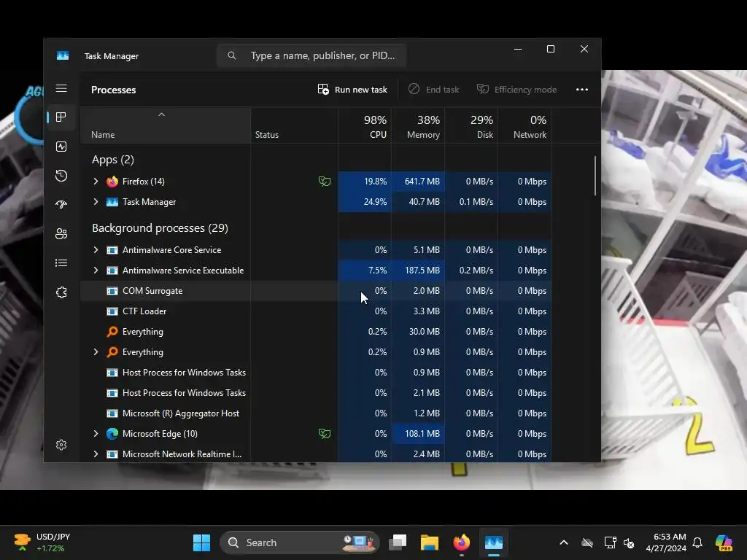The image size is (747, 560).
Task: Expand Antimalware Core Service
Action: 96,250
